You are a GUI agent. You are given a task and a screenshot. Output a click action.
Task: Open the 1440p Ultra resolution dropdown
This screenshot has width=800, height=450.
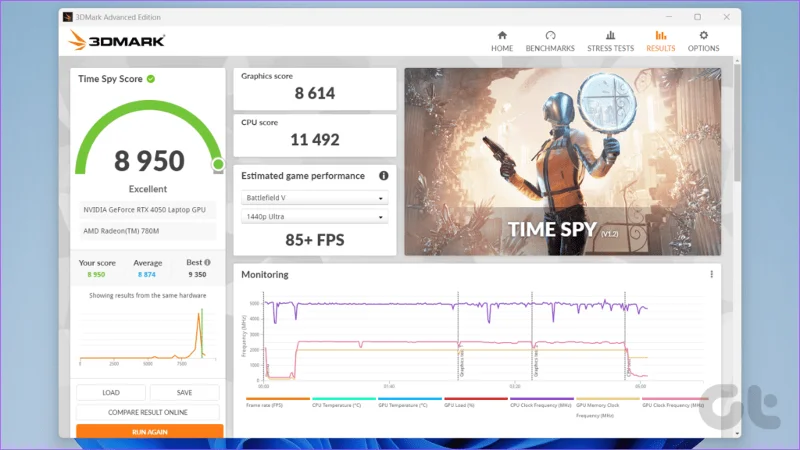pyautogui.click(x=314, y=216)
